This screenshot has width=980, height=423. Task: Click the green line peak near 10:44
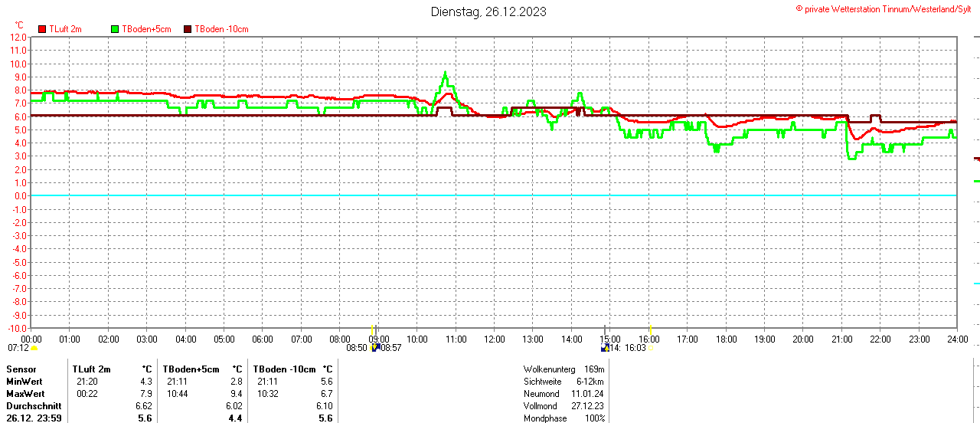[445, 74]
